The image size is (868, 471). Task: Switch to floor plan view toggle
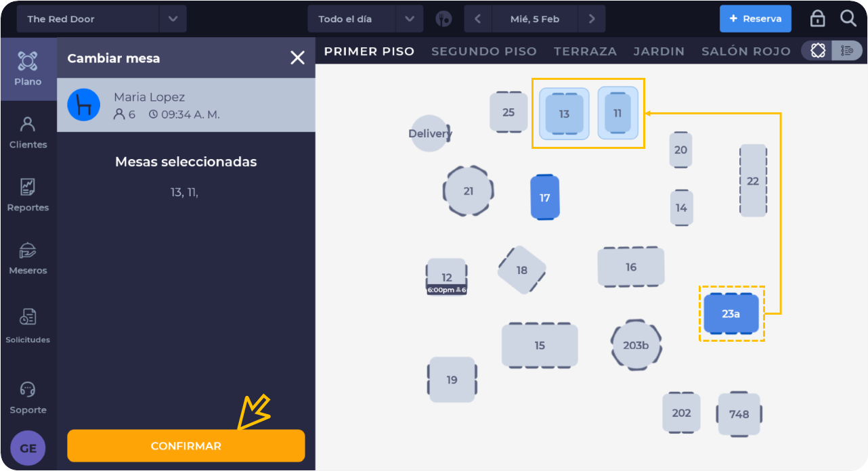coord(817,51)
